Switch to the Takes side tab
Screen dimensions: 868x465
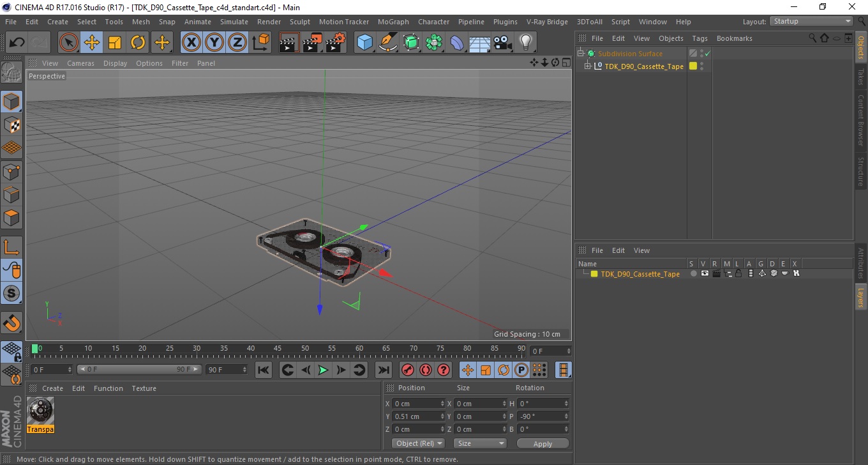861,77
